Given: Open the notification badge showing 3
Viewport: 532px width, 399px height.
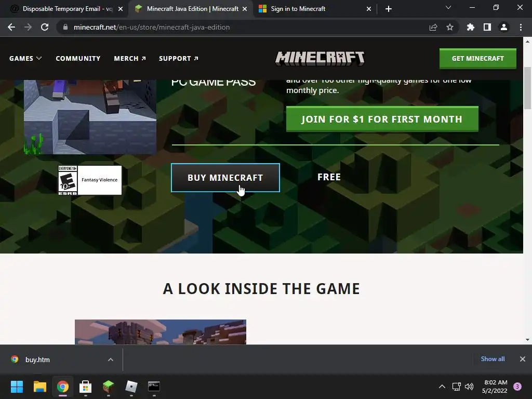Looking at the screenshot, I should tap(517, 387).
